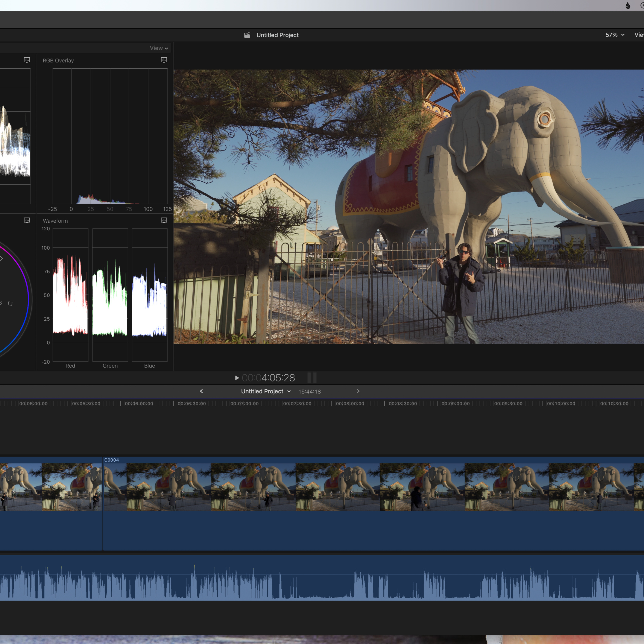Click the RGB Overlay scope label
This screenshot has height=644, width=644.
point(58,60)
